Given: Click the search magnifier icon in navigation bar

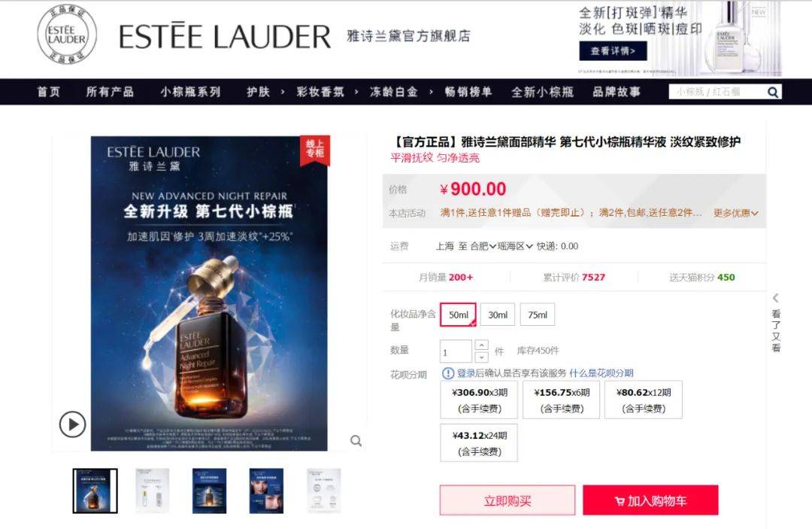Looking at the screenshot, I should [773, 93].
